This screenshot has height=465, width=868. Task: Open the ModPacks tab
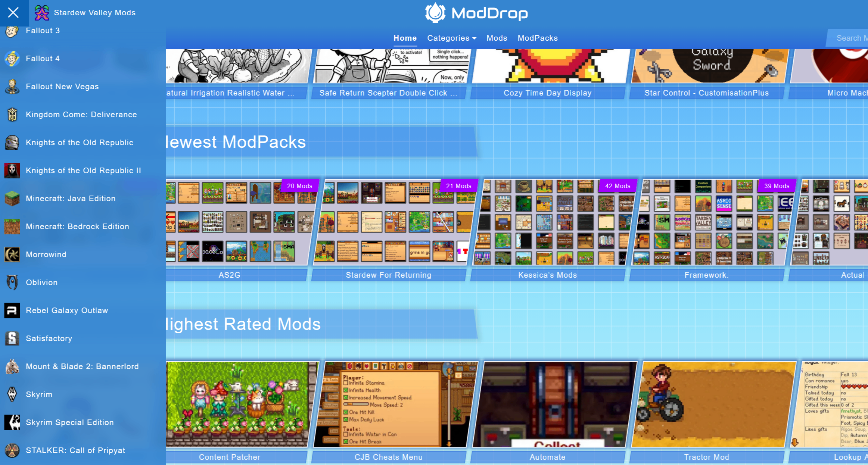[x=537, y=38]
